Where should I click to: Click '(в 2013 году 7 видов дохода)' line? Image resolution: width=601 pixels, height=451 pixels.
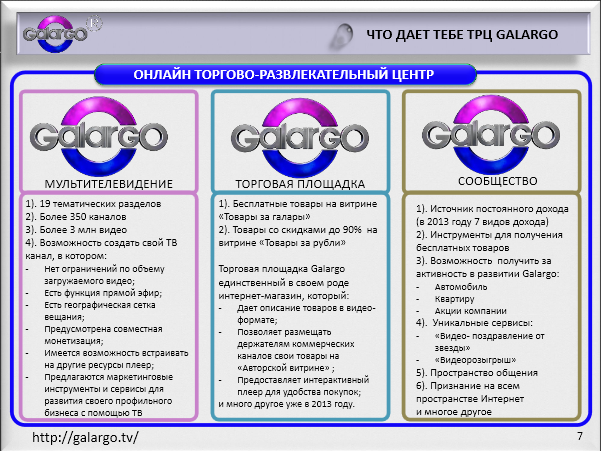(x=483, y=222)
